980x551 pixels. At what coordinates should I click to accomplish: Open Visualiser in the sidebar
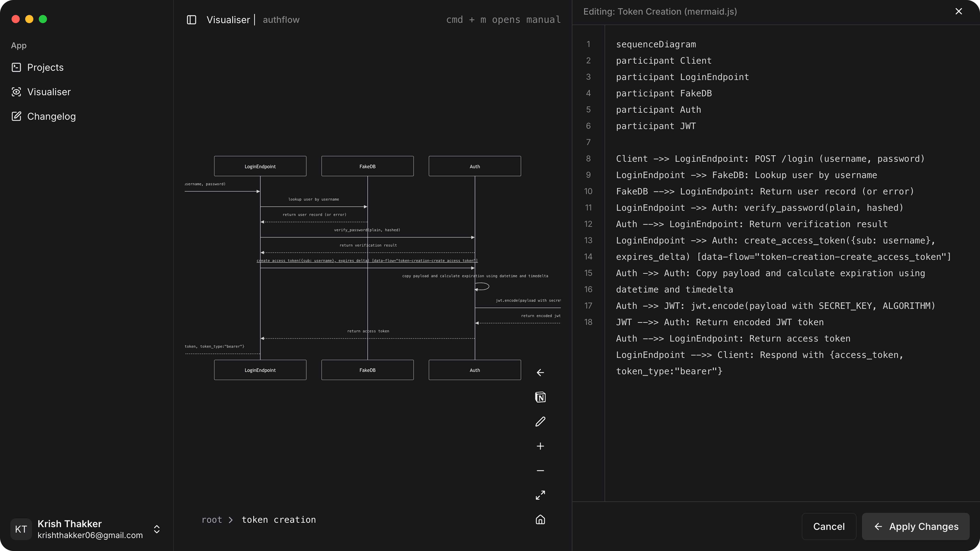pos(49,92)
